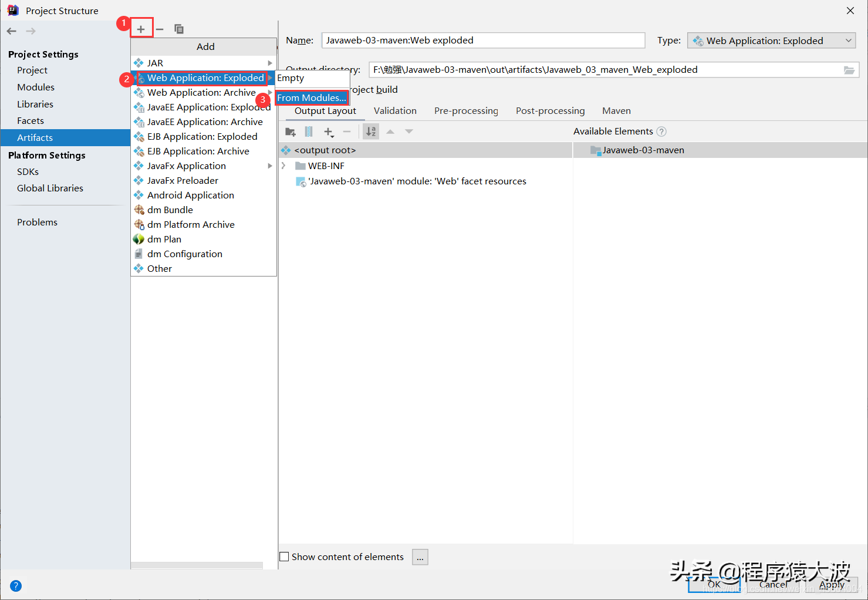868x600 pixels.
Task: Select JavaEE Application: Archive
Action: pos(203,122)
